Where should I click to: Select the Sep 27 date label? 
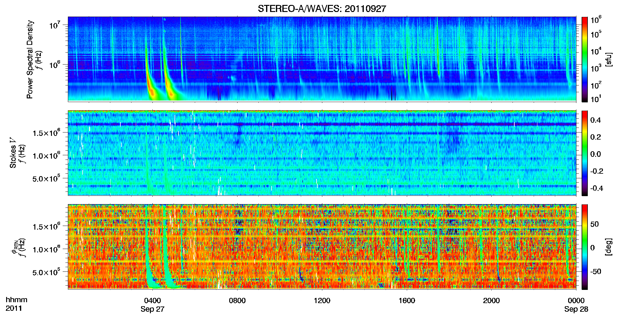(152, 309)
